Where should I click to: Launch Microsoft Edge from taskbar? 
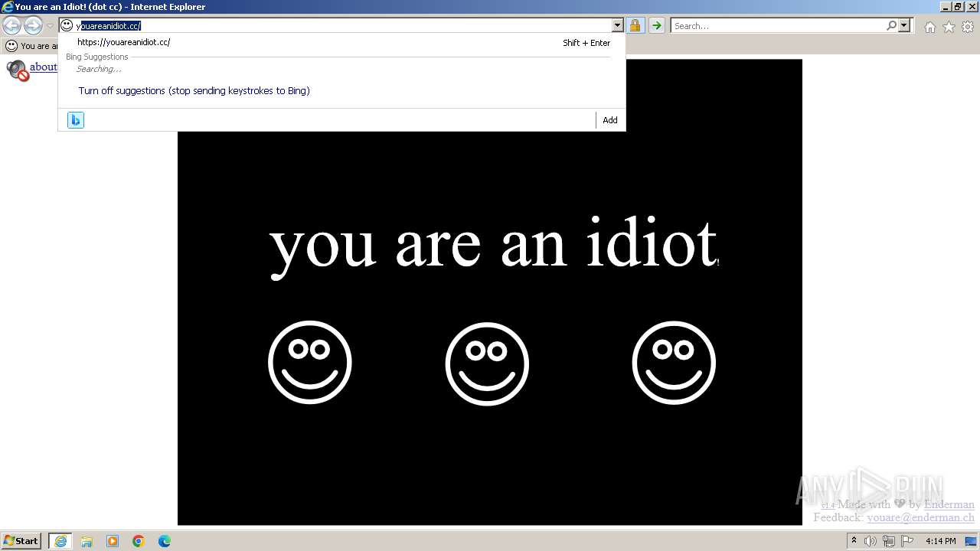pos(165,541)
